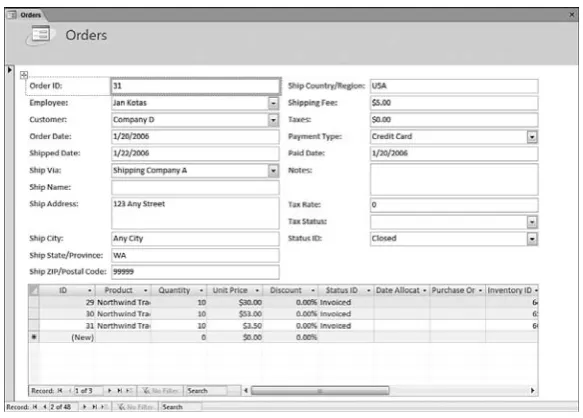Click the Ship State/Province field WA
This screenshot has height=418, width=583.
click(195, 255)
